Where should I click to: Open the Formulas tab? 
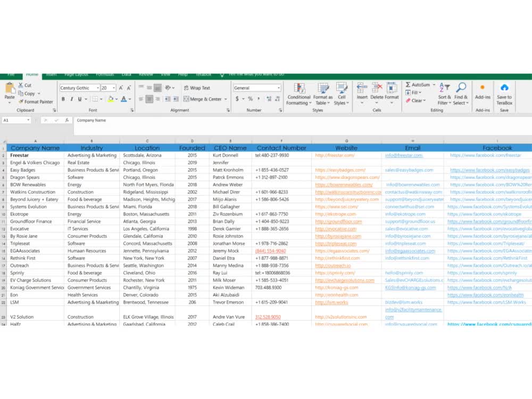[105, 75]
